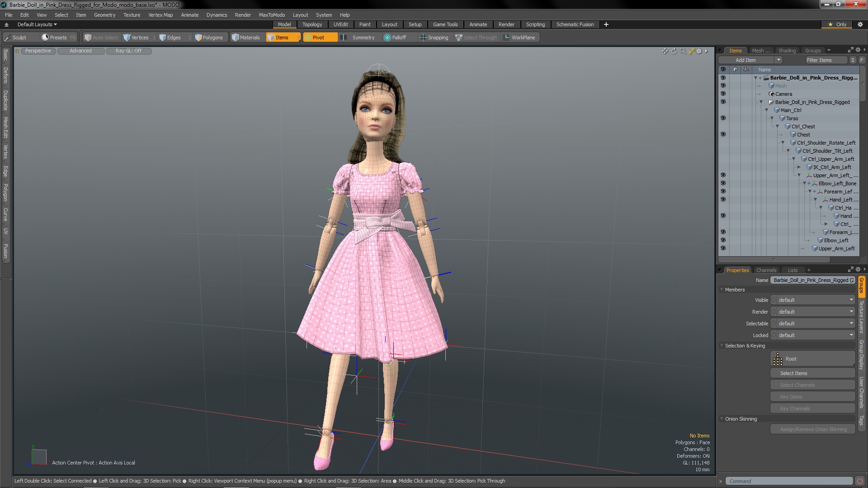Open the Vertex Map menu

(x=160, y=15)
